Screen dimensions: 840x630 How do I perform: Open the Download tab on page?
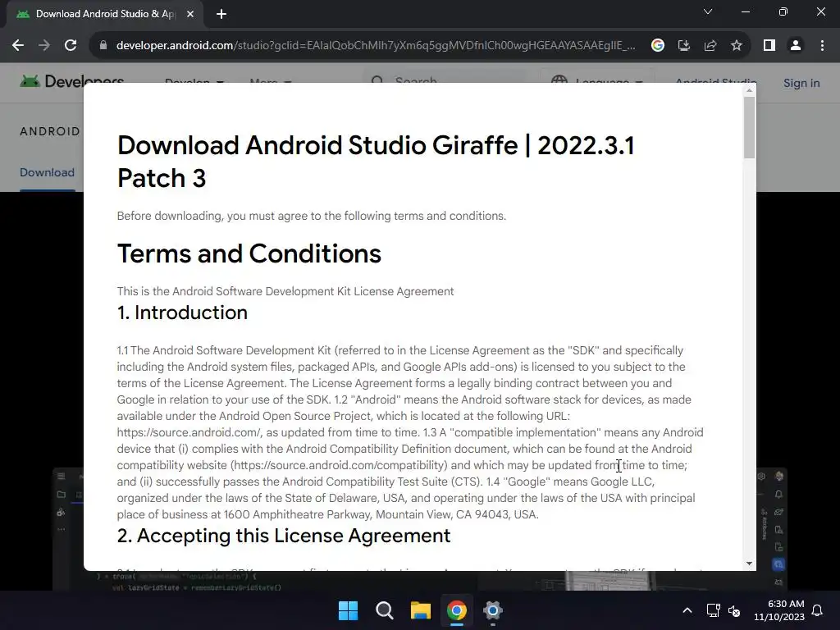point(47,172)
